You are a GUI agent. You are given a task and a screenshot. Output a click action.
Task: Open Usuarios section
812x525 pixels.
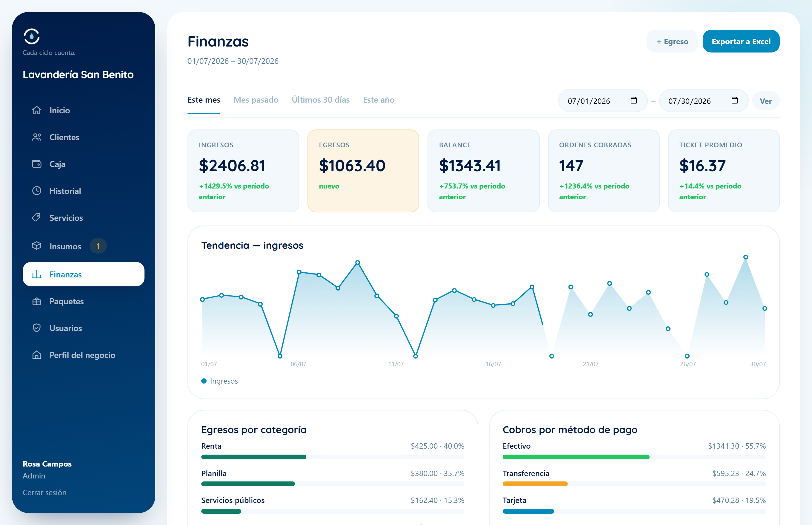click(x=84, y=328)
